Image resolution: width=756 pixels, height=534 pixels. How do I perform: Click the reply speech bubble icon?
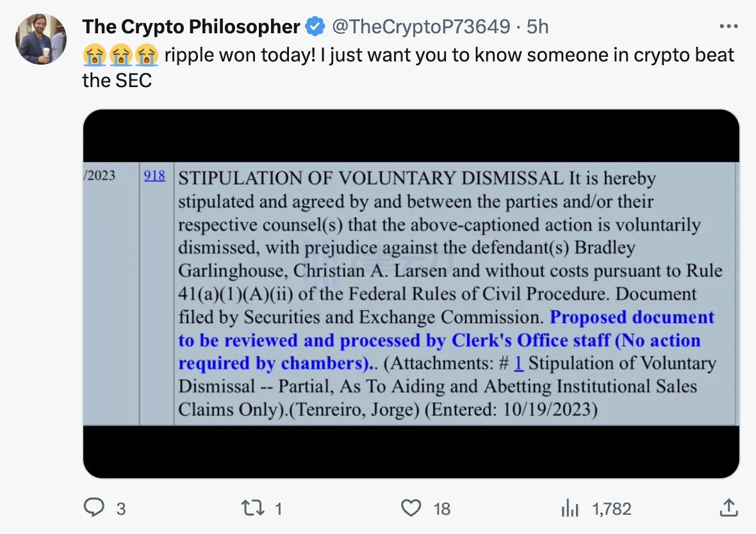coord(94,508)
